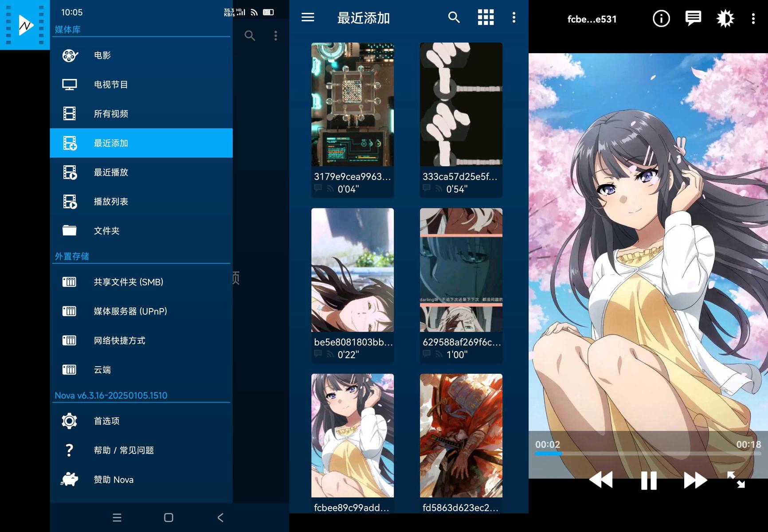Tap the dimmed overflow menu behind the drawer
768x532 pixels.
(276, 35)
